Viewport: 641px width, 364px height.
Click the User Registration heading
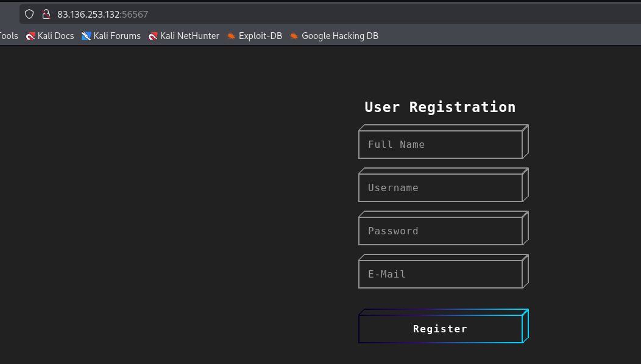pos(440,107)
